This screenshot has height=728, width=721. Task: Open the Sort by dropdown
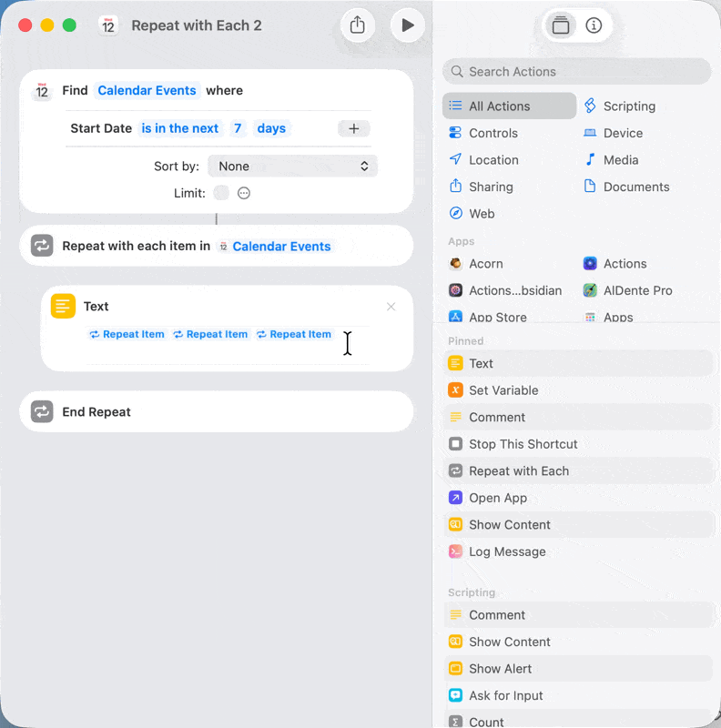coord(292,167)
